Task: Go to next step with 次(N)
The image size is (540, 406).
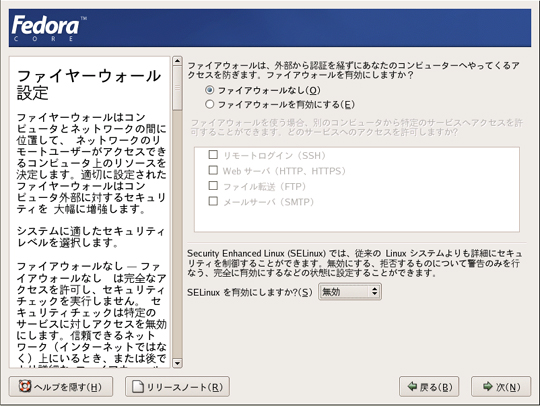Action: (501, 387)
